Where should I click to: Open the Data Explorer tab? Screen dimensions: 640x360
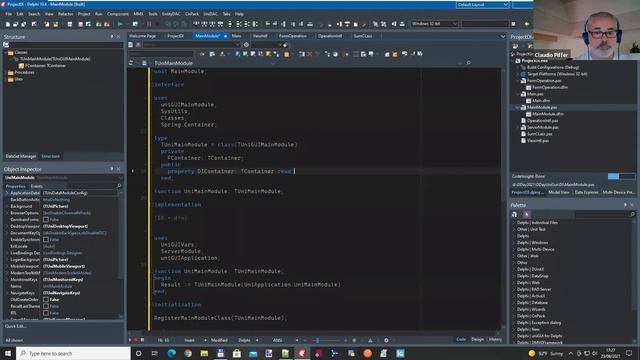[587, 192]
